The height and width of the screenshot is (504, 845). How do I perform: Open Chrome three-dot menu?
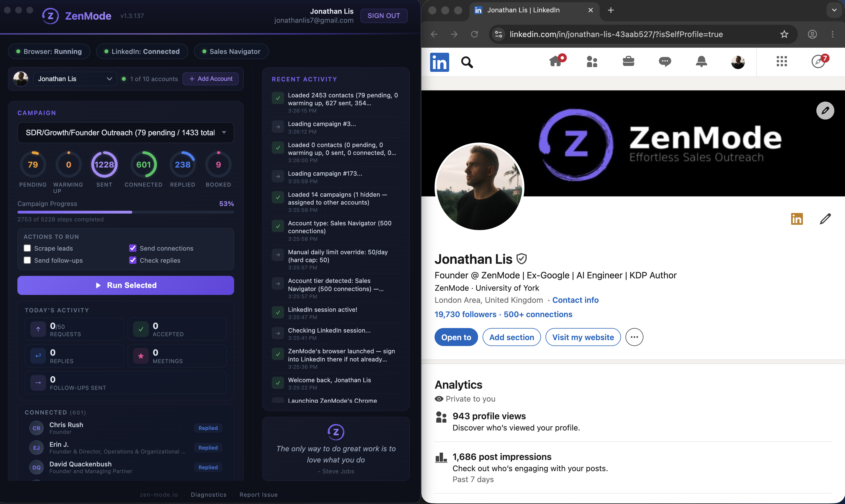[832, 34]
